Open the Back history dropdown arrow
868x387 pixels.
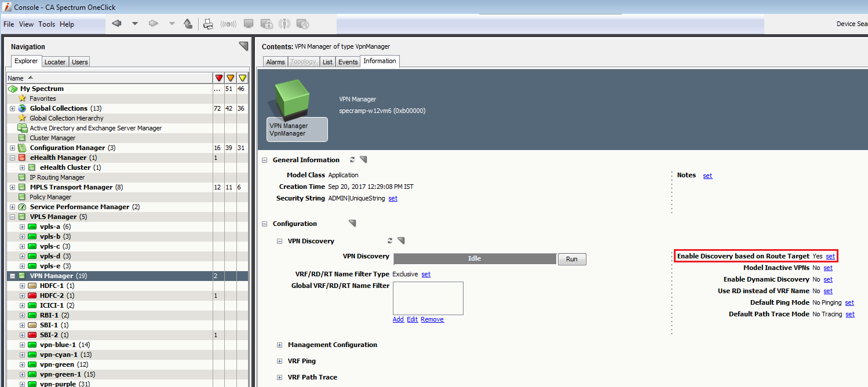click(x=135, y=24)
